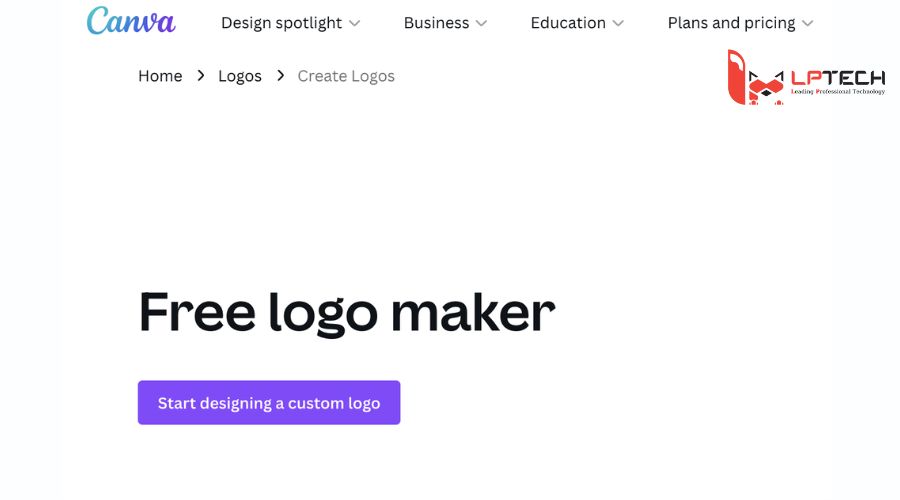Expand the Business dropdown arrow
Screen dimensions: 900x500
click(482, 23)
